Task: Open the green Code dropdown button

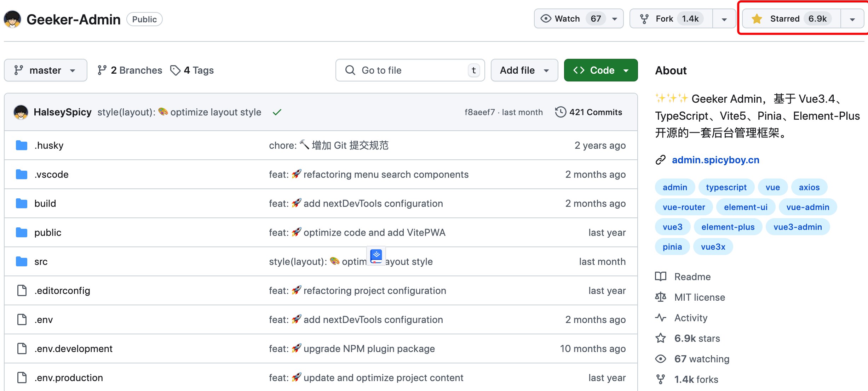Action: click(x=601, y=70)
